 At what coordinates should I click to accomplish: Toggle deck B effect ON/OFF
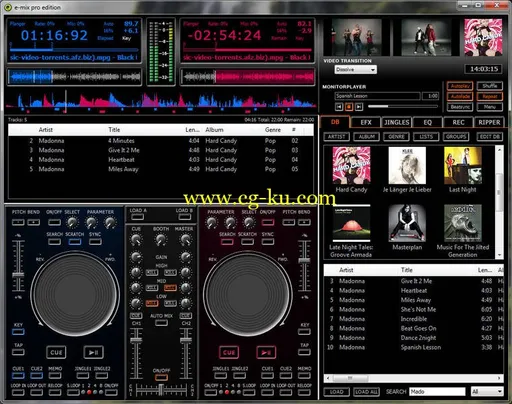tap(268, 222)
